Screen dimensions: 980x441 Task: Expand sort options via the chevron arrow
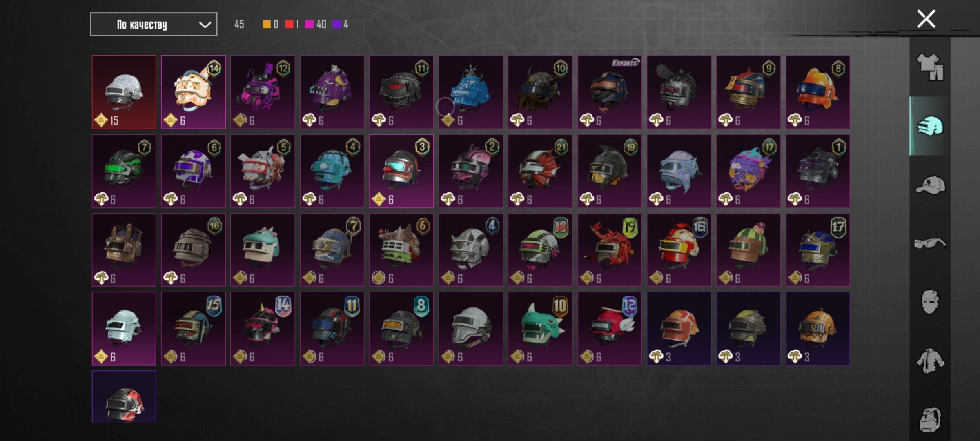pos(205,25)
